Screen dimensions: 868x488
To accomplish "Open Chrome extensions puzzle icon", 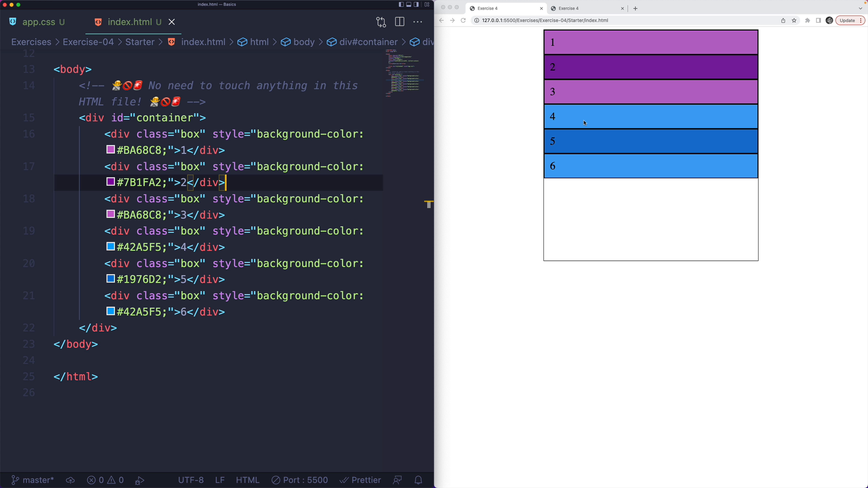I will [x=807, y=20].
